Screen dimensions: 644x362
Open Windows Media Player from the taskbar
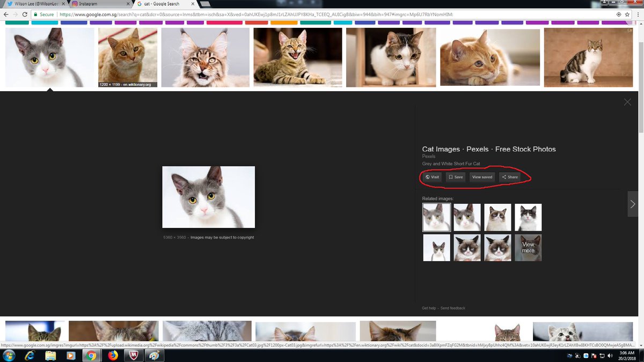click(71, 355)
